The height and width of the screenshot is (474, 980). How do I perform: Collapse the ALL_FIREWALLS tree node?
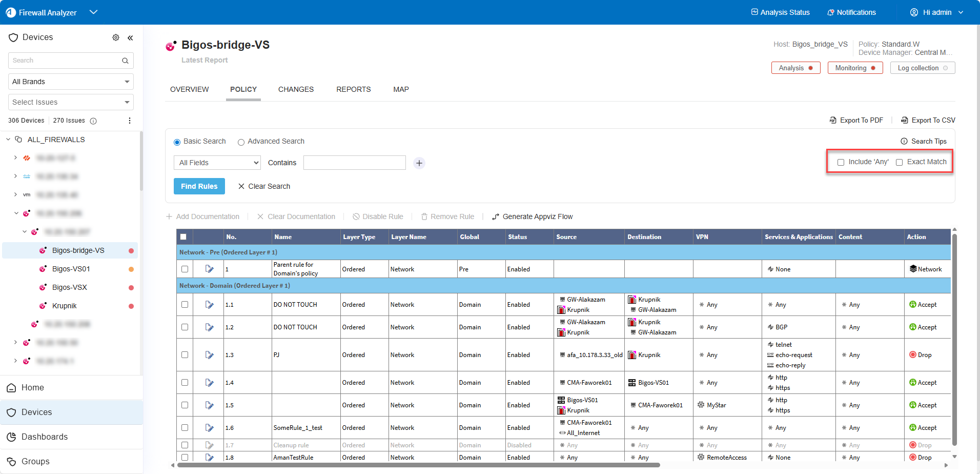coord(8,140)
